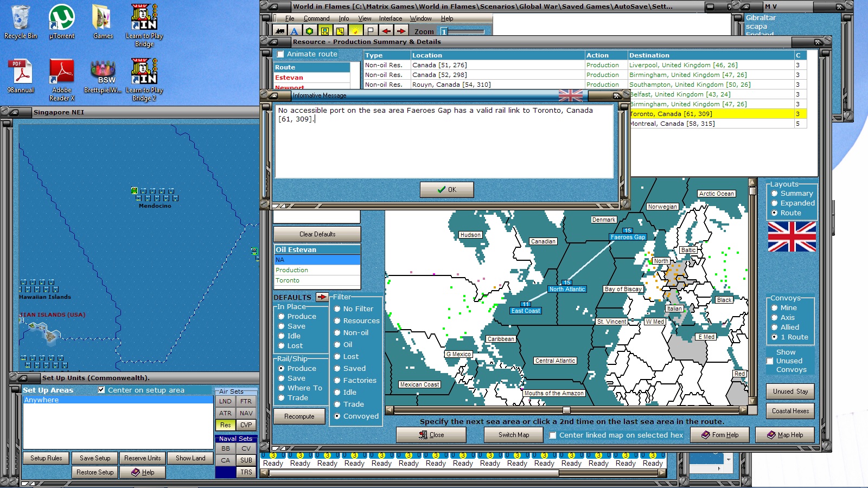The width and height of the screenshot is (868, 488).
Task: Open the Command menu
Action: (x=316, y=18)
